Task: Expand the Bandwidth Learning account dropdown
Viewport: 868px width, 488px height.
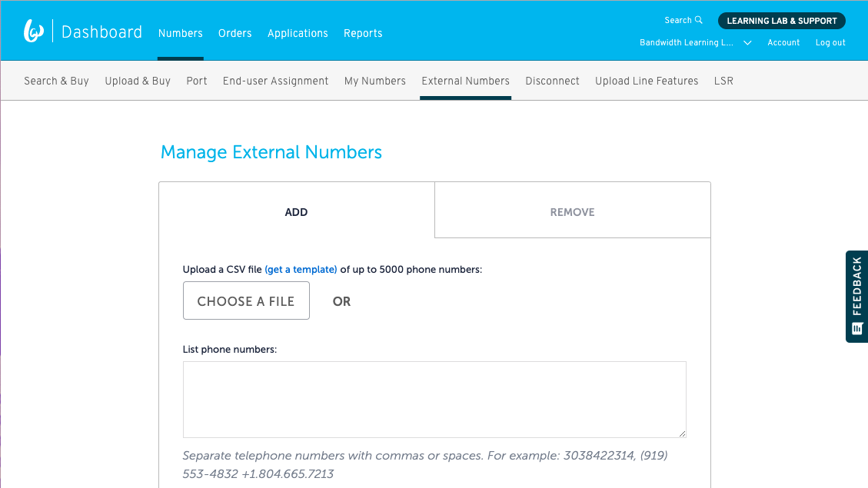Action: tap(747, 42)
